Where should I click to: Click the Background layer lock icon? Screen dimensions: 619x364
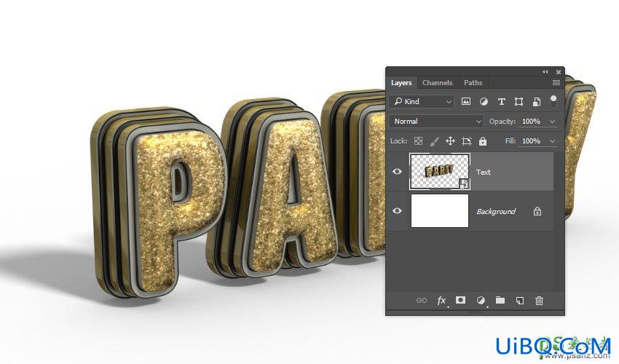click(537, 211)
